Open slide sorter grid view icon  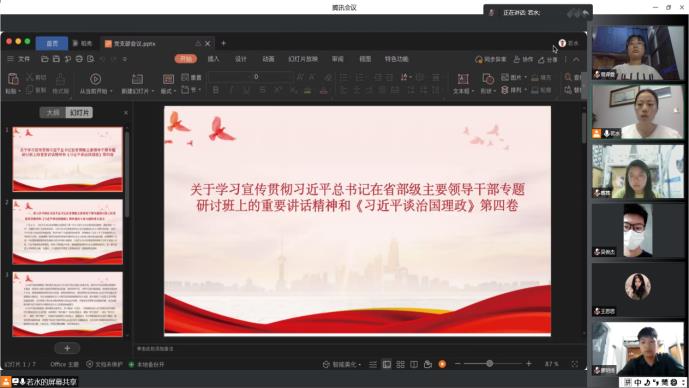click(x=400, y=364)
